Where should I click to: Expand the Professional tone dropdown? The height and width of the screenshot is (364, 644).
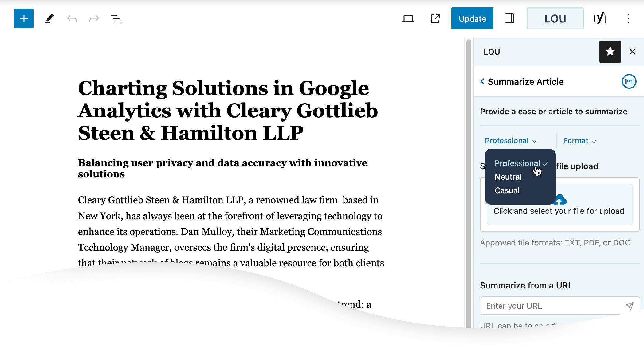[511, 141]
